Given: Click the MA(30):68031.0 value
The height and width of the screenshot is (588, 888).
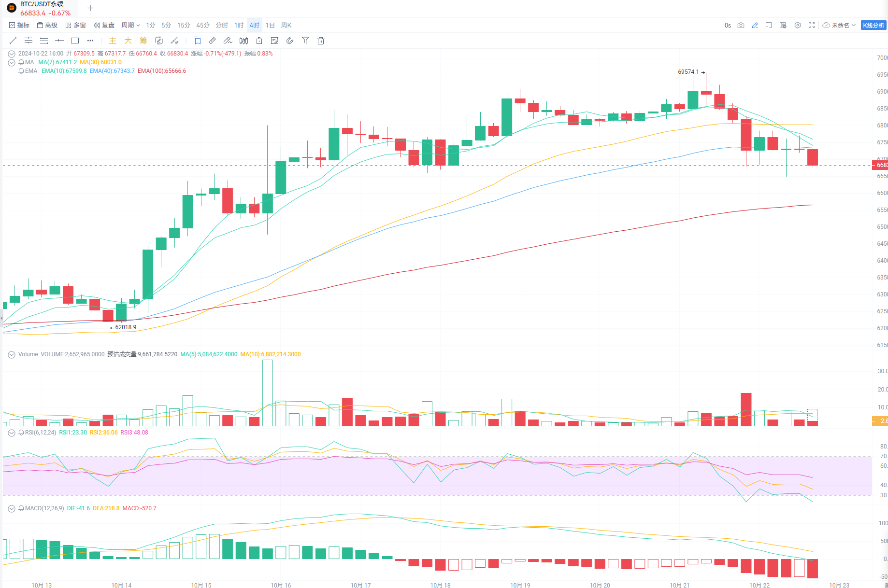Looking at the screenshot, I should tap(100, 62).
